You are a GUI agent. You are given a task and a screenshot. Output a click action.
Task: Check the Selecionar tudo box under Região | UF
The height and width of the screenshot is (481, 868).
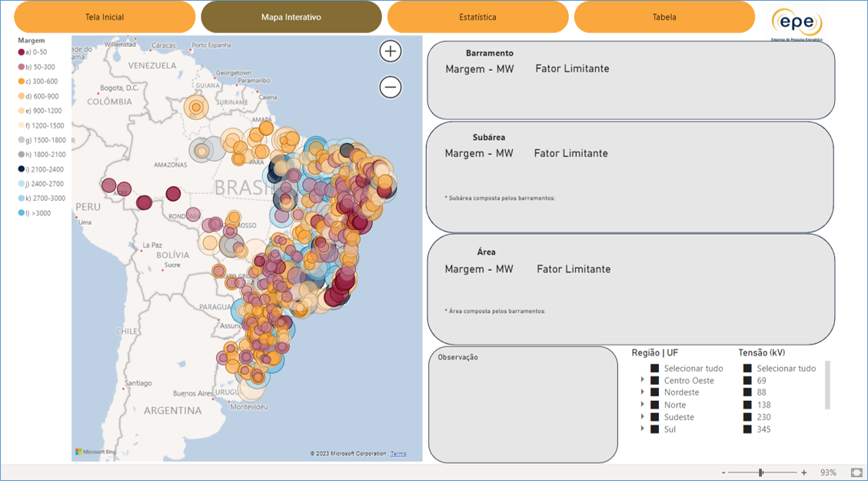point(655,369)
